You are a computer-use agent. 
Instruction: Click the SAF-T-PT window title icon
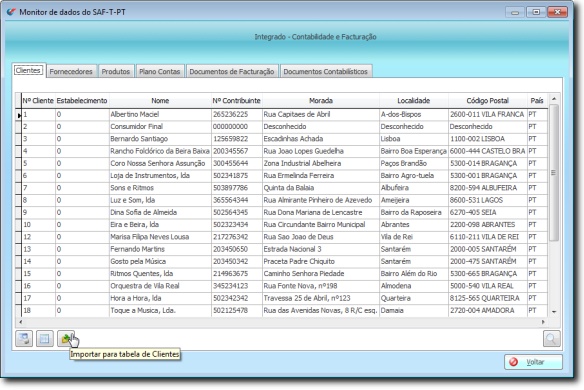(x=11, y=12)
